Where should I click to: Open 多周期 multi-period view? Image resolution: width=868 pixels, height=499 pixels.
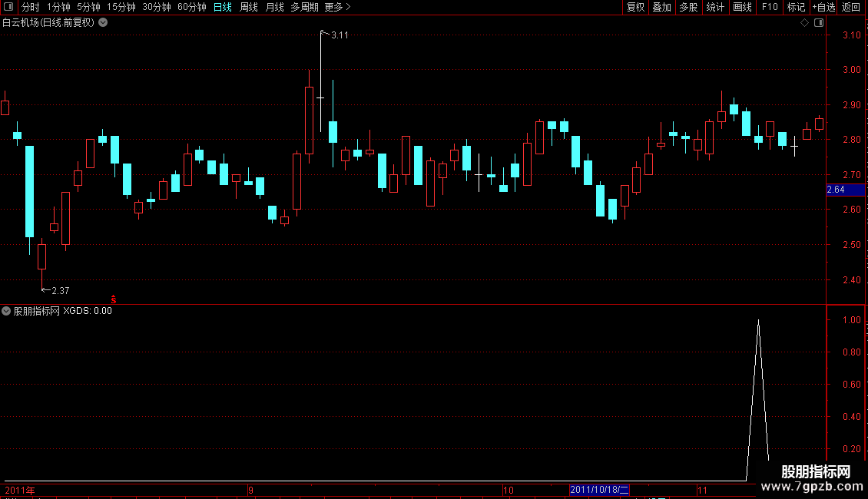click(x=304, y=7)
